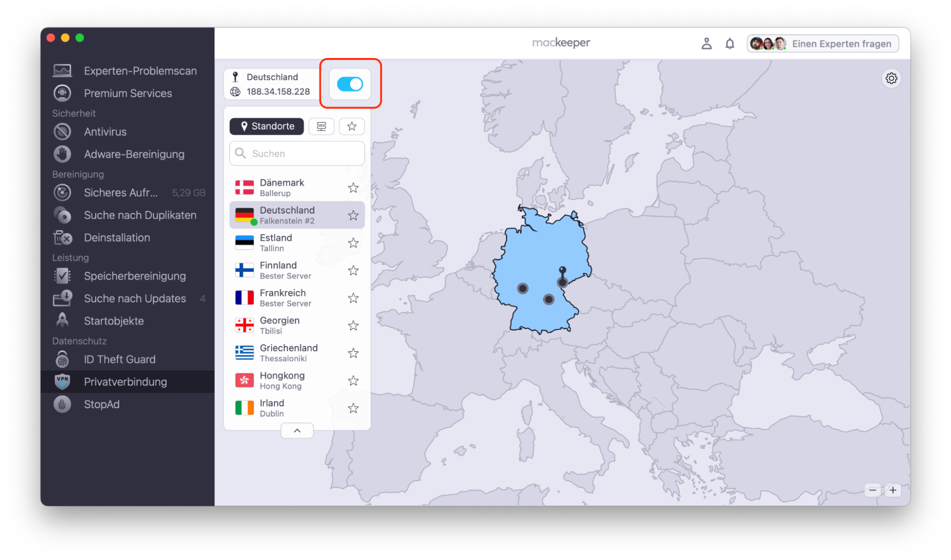Open Suche nach Duplikaten
Screen dimensions: 951x560
click(140, 215)
